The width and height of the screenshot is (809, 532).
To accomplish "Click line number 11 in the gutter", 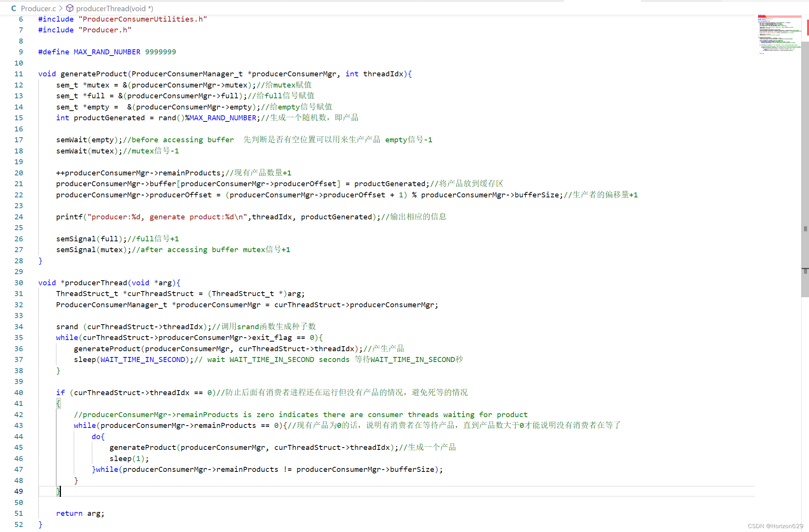I will tap(19, 74).
